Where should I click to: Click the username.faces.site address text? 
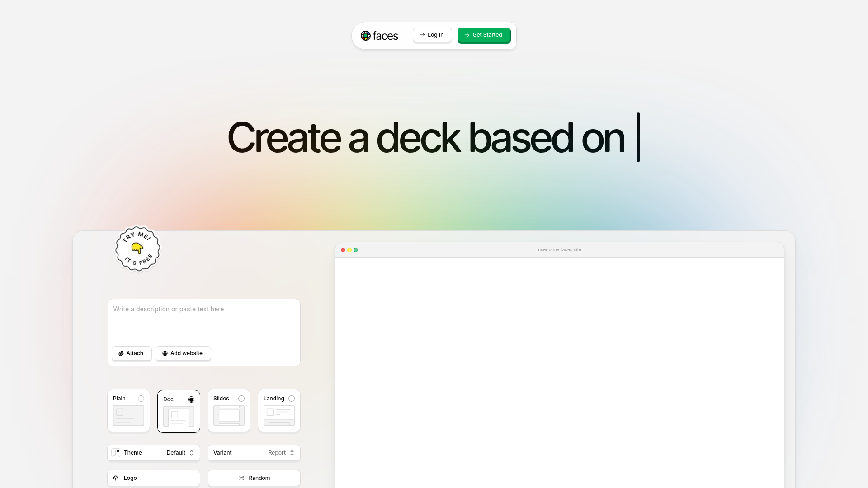pos(560,250)
